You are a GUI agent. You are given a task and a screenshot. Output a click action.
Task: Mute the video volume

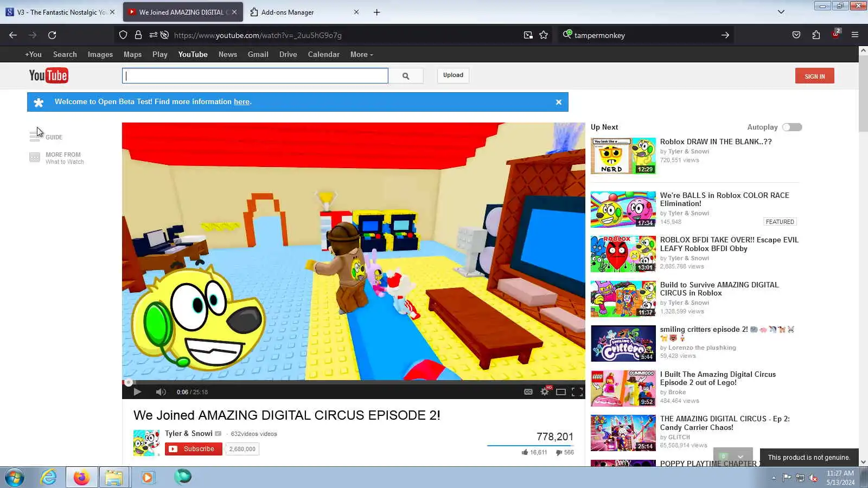161,392
